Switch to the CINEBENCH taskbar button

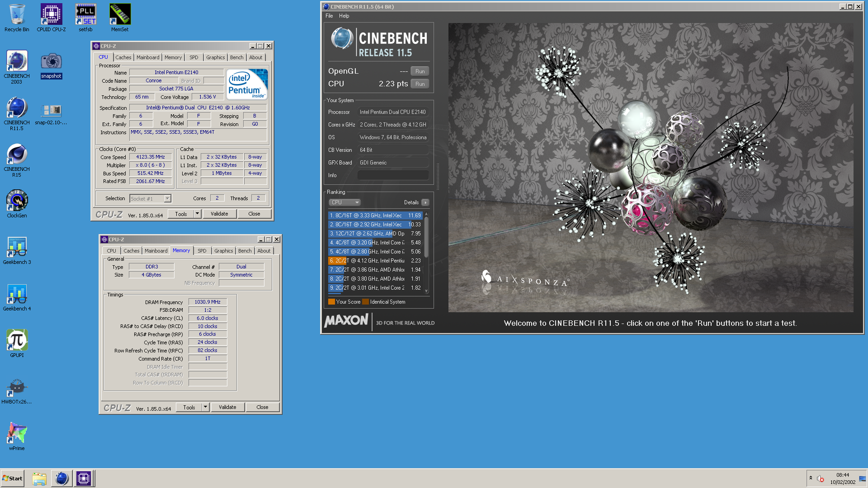click(x=61, y=479)
